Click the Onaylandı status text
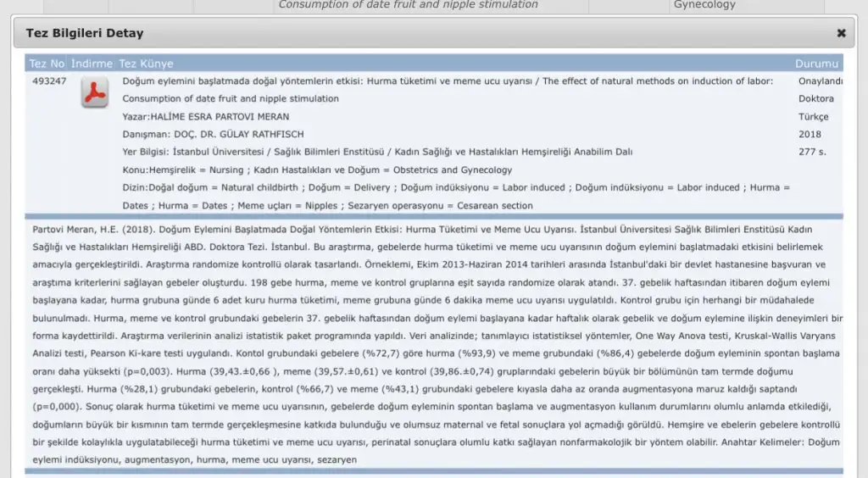The width and height of the screenshot is (868, 478). click(x=821, y=81)
